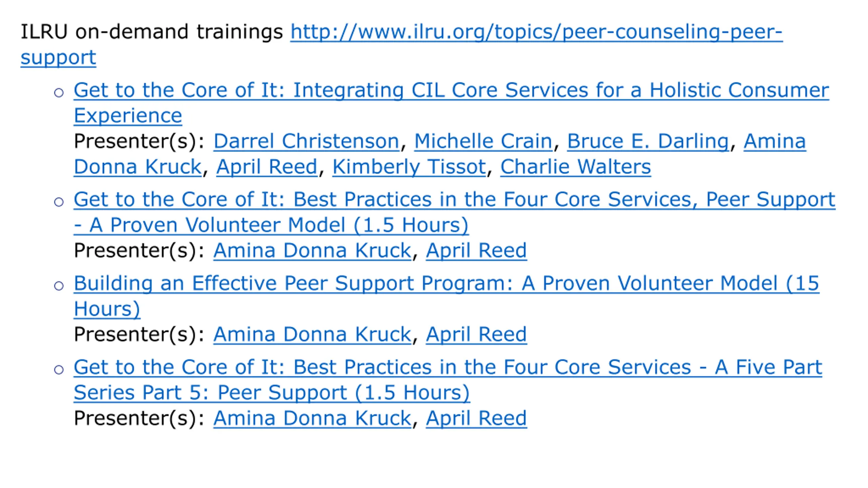The width and height of the screenshot is (868, 488).
Task: Open Integrating CIL Core Services training link
Action: pos(451,90)
